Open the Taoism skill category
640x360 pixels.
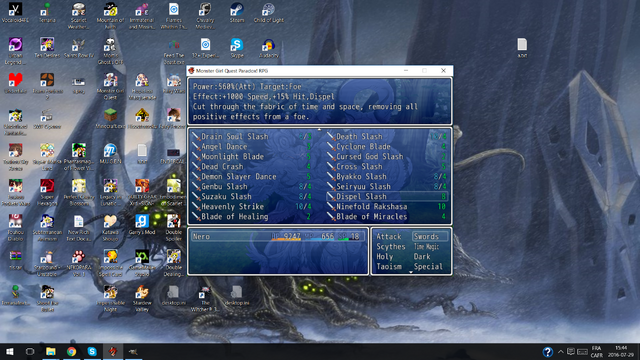[x=389, y=267]
